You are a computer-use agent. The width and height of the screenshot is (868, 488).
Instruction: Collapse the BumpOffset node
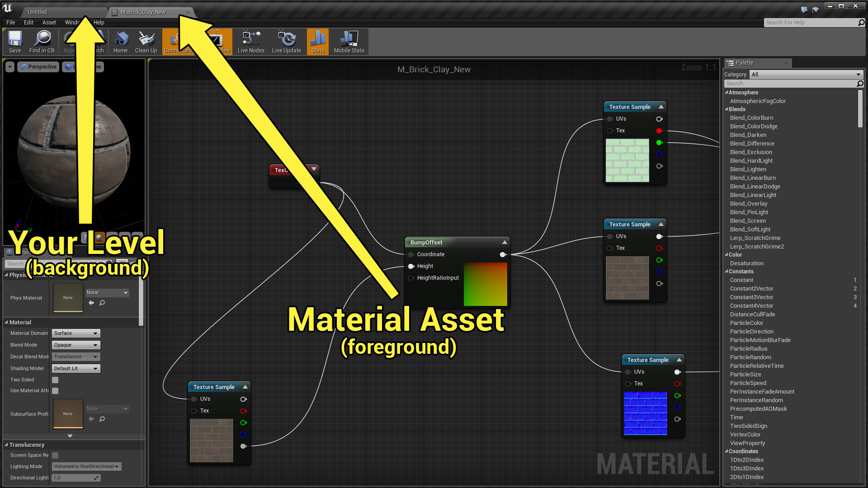tap(505, 243)
